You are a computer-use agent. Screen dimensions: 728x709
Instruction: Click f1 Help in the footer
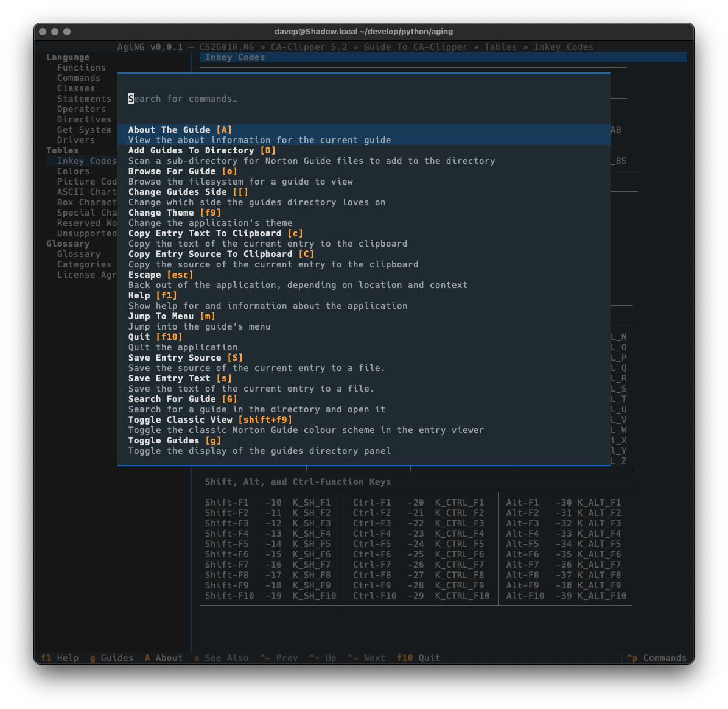coord(60,658)
